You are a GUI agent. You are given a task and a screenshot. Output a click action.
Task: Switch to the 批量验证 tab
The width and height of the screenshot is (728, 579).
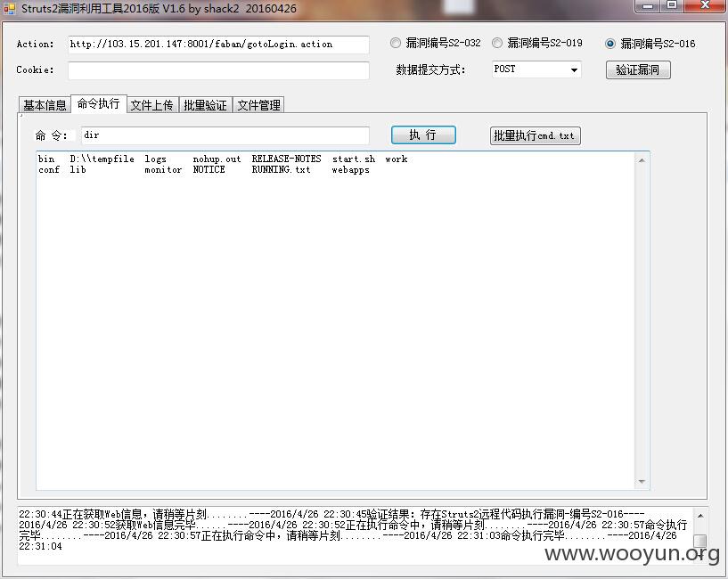(205, 105)
